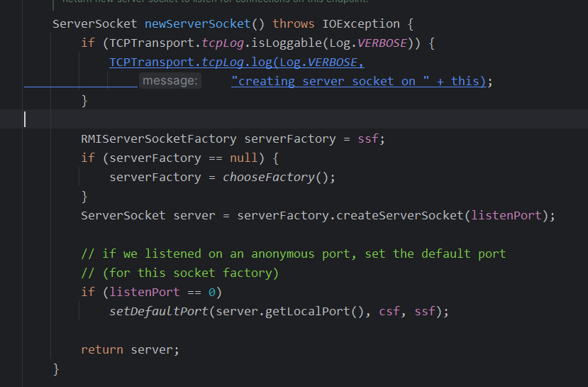588x387 pixels.
Task: Click the "creating server socket on " string
Action: tap(331, 82)
